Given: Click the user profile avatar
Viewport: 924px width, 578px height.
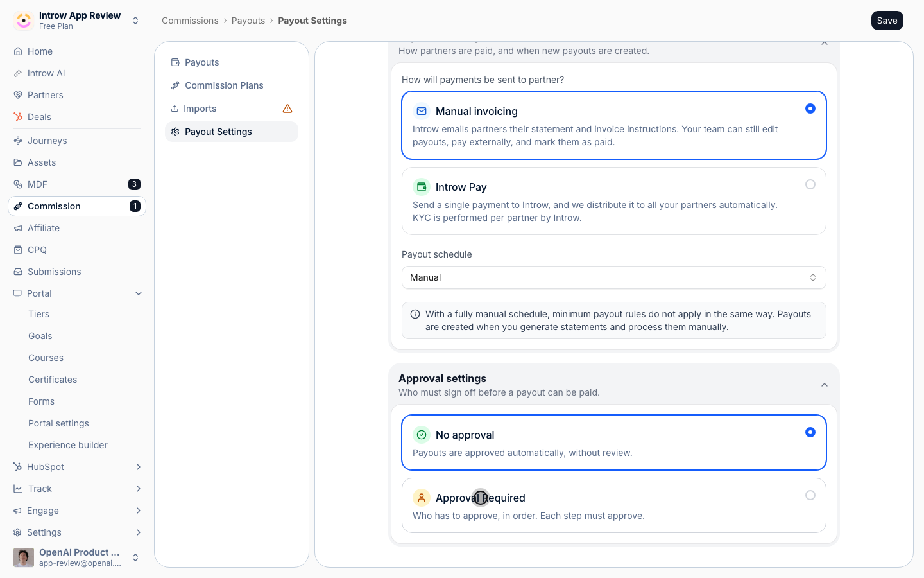Looking at the screenshot, I should (x=24, y=557).
